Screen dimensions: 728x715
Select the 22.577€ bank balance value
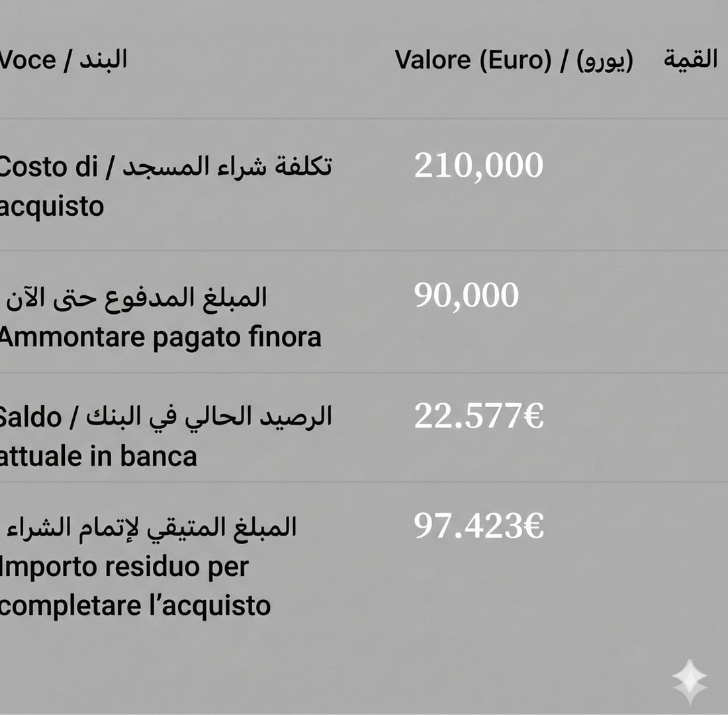478,416
